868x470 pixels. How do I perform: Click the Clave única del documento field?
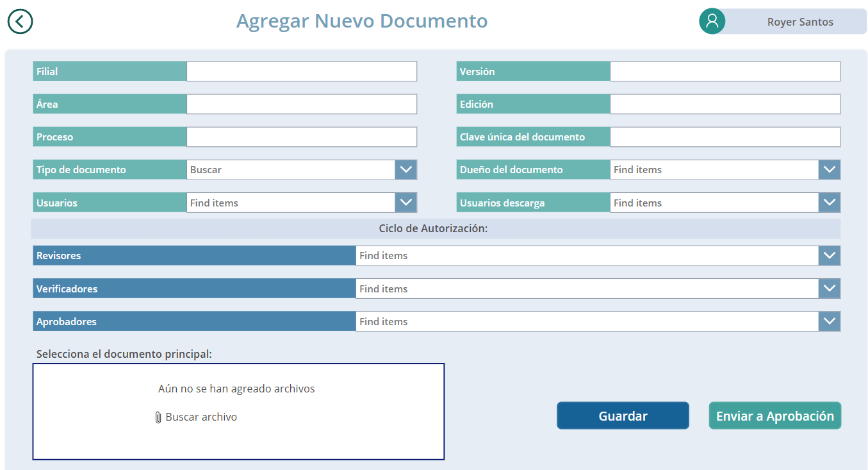pos(725,137)
